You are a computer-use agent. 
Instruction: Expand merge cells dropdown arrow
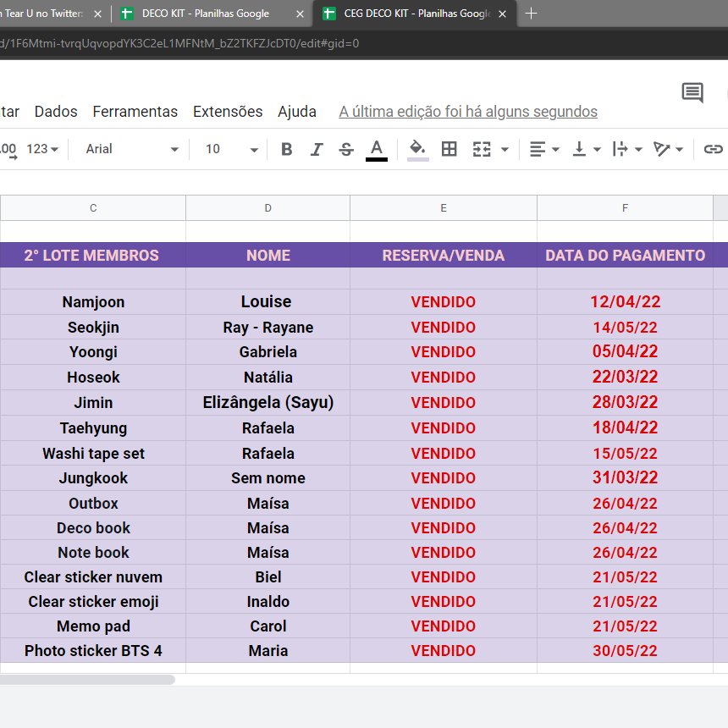coord(505,150)
